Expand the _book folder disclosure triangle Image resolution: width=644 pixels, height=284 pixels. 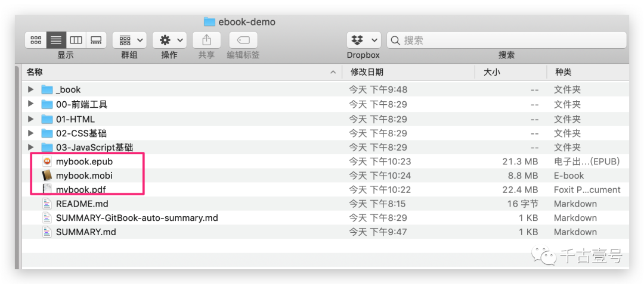tap(30, 89)
